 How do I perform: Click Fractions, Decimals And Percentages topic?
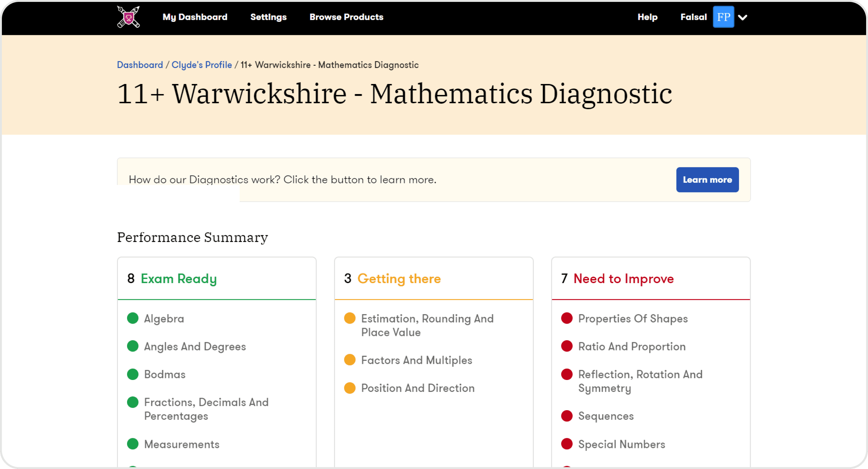(x=206, y=409)
